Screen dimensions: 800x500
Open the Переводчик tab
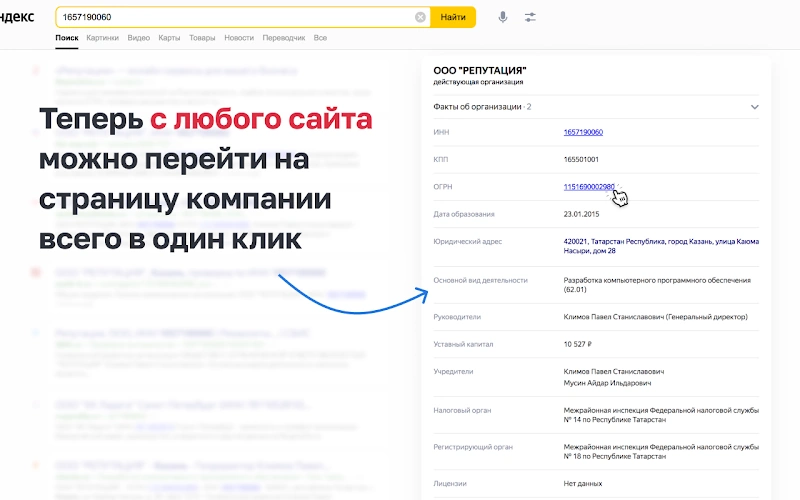click(x=284, y=38)
